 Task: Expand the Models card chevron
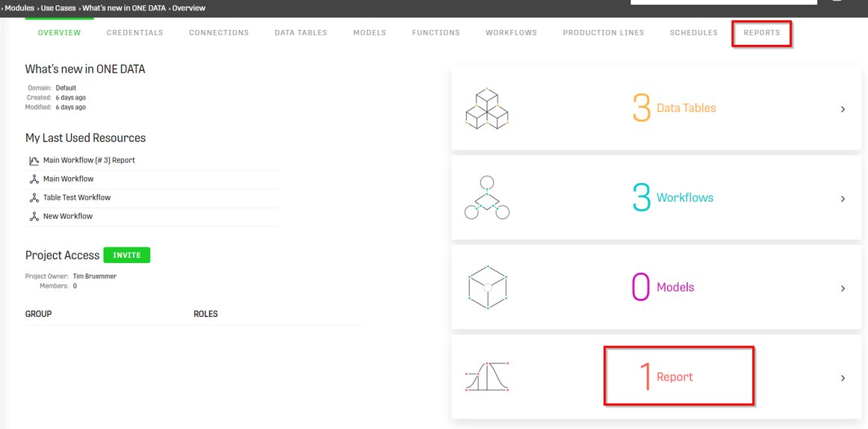coord(843,288)
